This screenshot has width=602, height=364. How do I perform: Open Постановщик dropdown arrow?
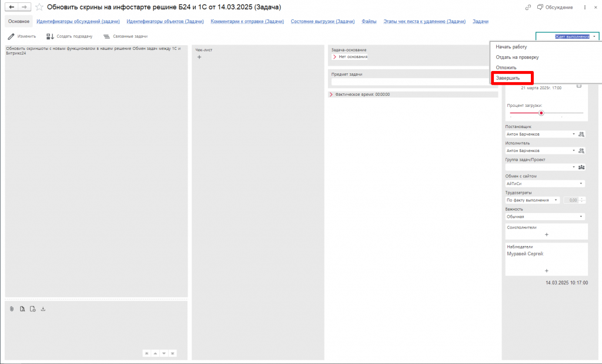(x=574, y=134)
